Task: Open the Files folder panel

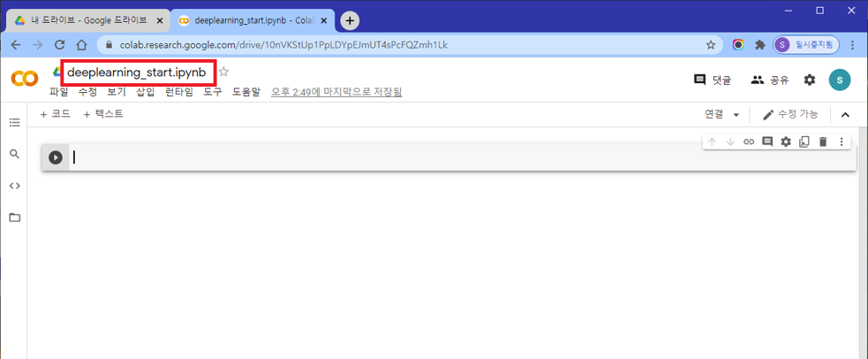Action: click(14, 218)
